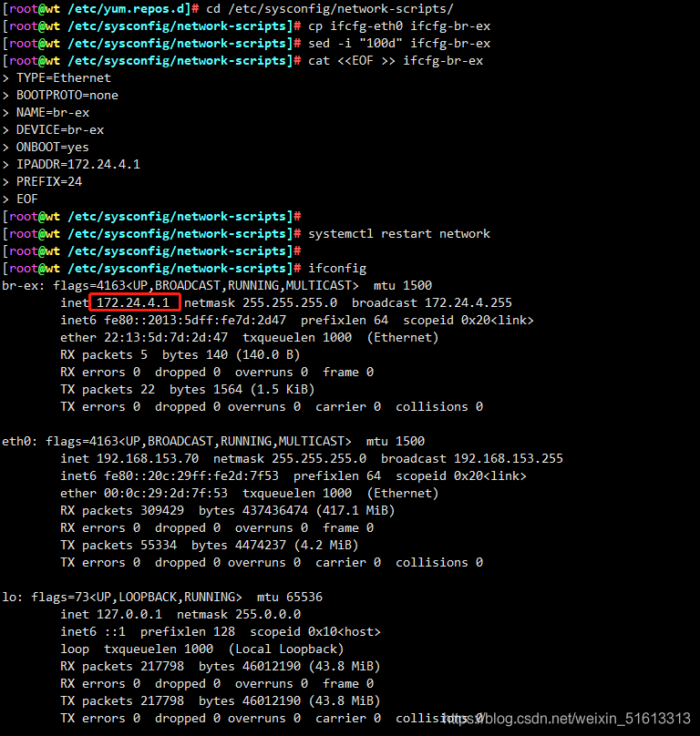Click the 'lo:' interface name
700x736 pixels.
tap(12, 597)
